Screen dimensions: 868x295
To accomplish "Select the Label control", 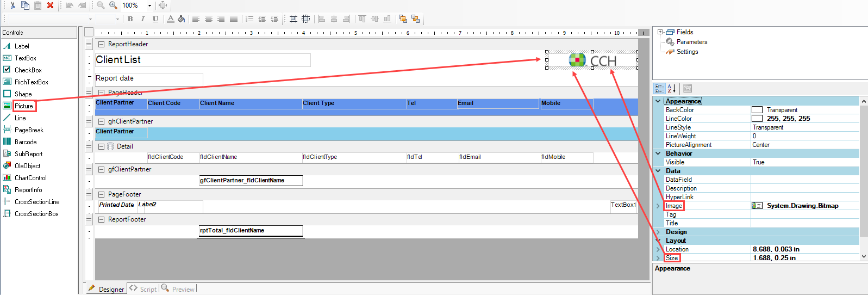I will click(x=22, y=46).
